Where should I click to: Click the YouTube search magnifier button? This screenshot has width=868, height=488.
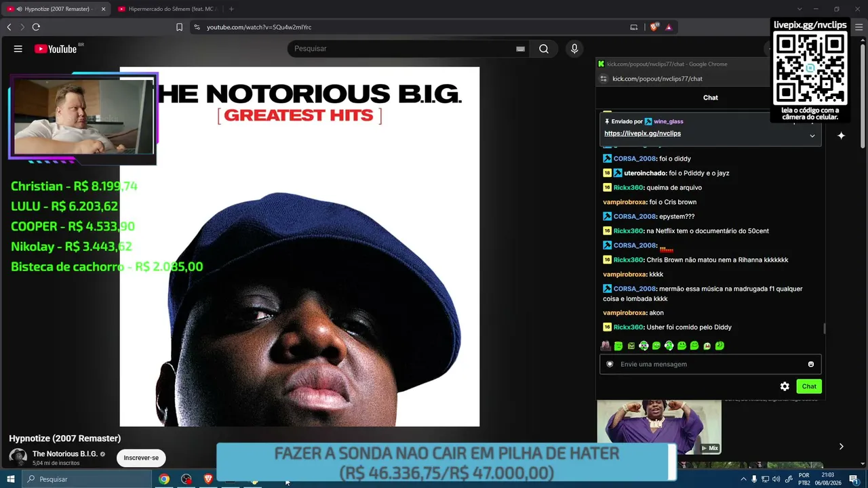pos(544,49)
